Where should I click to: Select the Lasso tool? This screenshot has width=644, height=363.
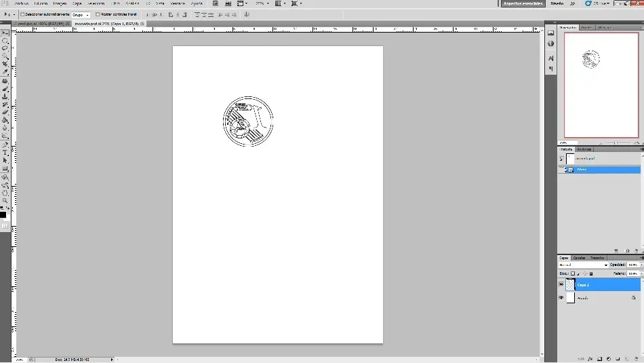click(5, 48)
